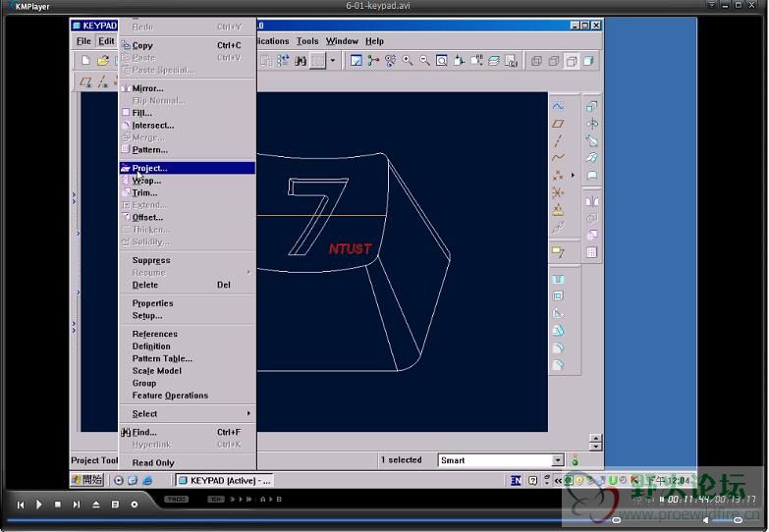Click the Layers icon in toolbar
This screenshot has width=769, height=532.
(494, 61)
